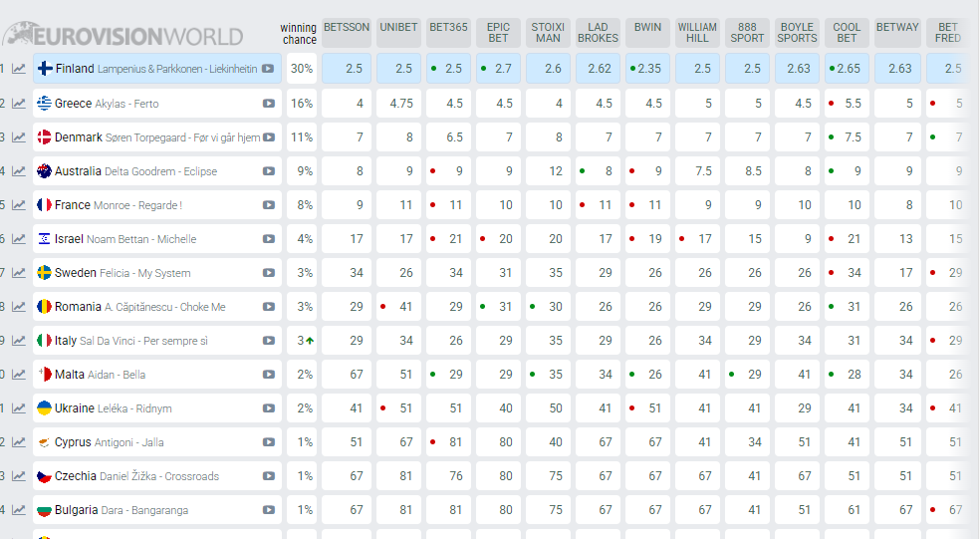
Task: Open Australia's odds history chart icon
Action: tap(19, 170)
